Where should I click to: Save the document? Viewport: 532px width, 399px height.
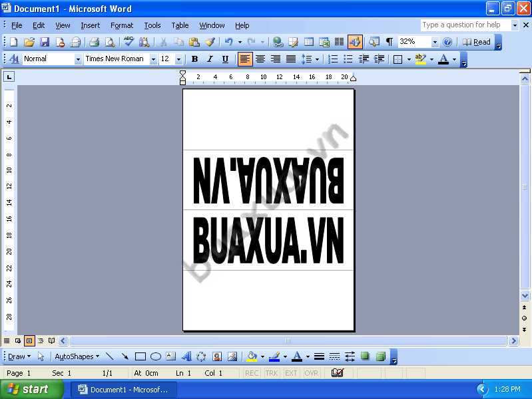click(45, 42)
